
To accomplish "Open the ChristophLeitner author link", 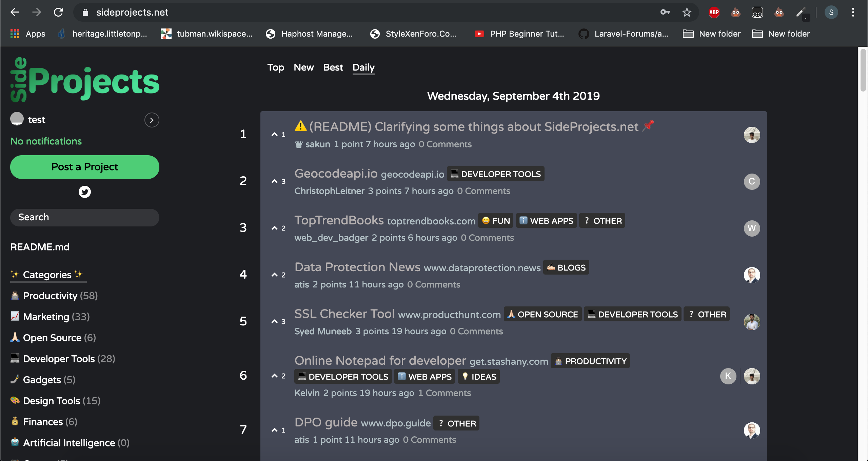I will (329, 191).
